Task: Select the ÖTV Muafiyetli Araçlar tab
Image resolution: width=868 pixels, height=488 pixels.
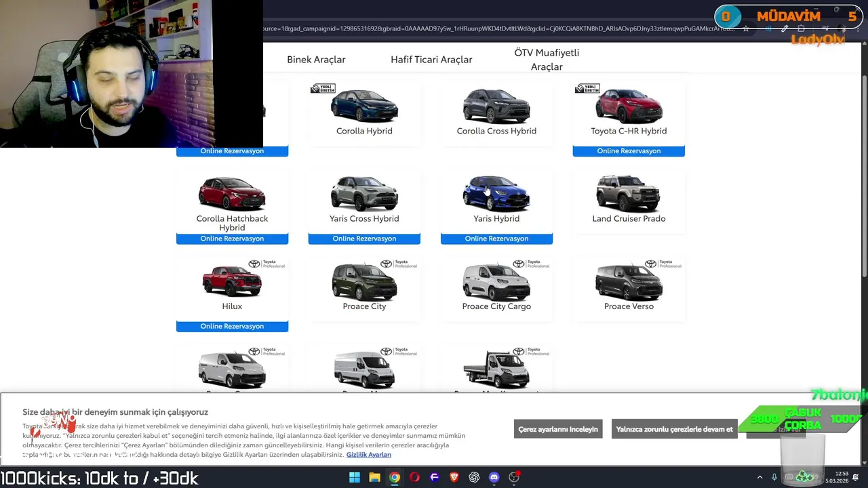Action: point(547,60)
